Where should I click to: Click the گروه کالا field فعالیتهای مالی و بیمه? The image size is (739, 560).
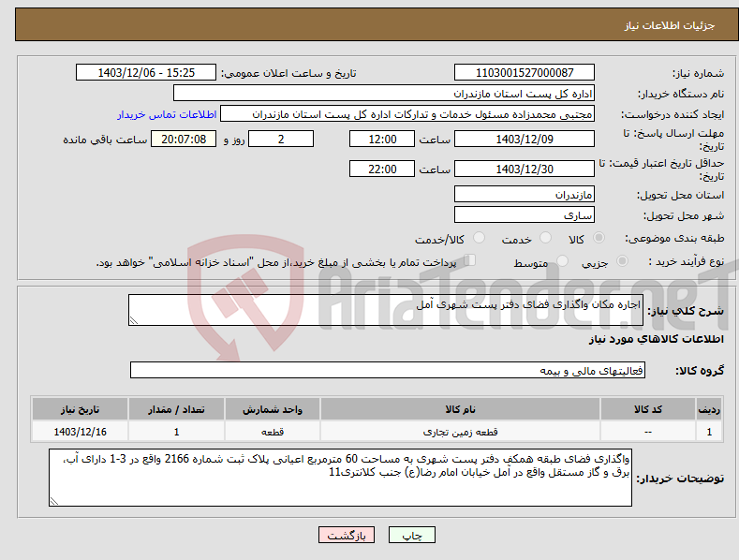(x=388, y=371)
